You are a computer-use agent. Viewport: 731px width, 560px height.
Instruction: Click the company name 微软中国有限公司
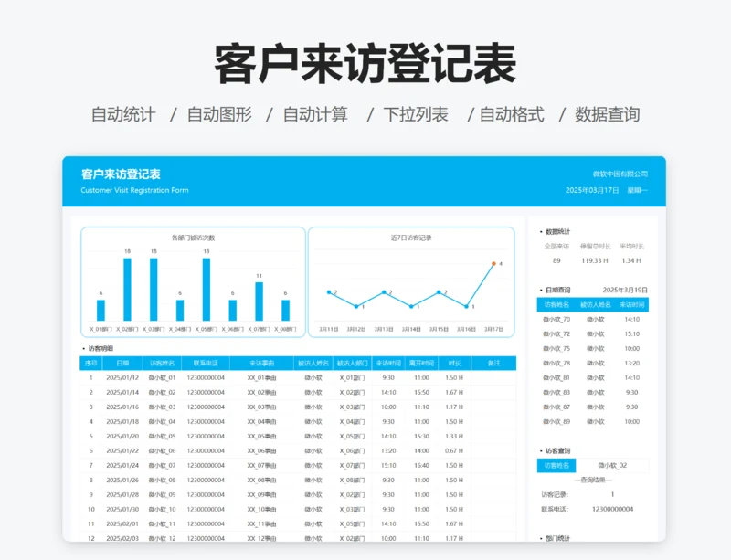click(620, 174)
